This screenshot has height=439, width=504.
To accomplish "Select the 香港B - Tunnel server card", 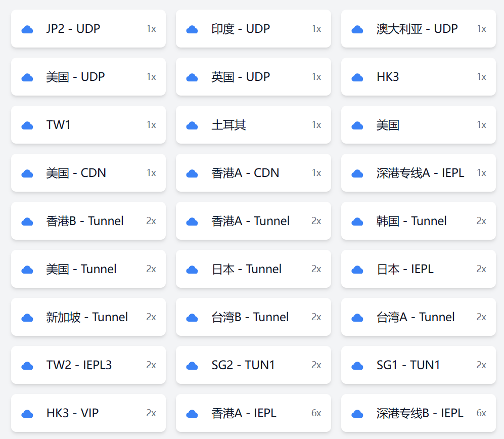I will [88, 221].
